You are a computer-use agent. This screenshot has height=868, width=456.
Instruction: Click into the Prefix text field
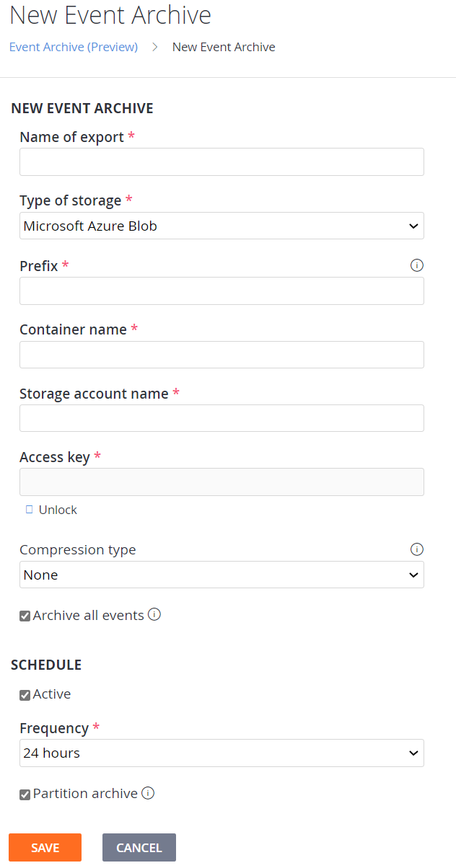click(222, 291)
